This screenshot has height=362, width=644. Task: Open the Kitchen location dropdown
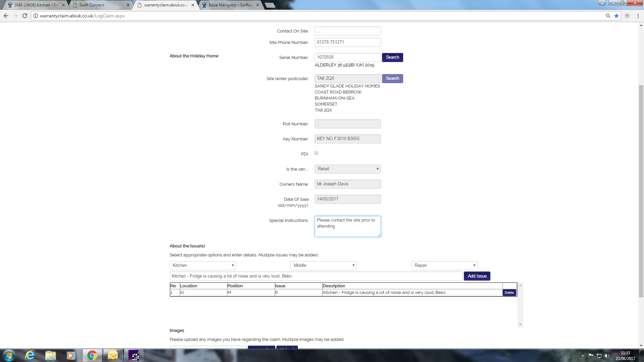203,265
